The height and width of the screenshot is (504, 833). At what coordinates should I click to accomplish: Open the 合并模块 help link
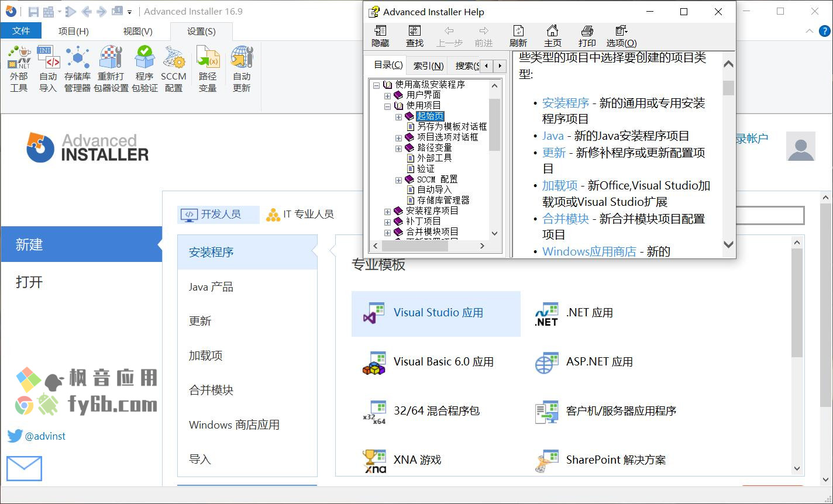click(x=566, y=219)
